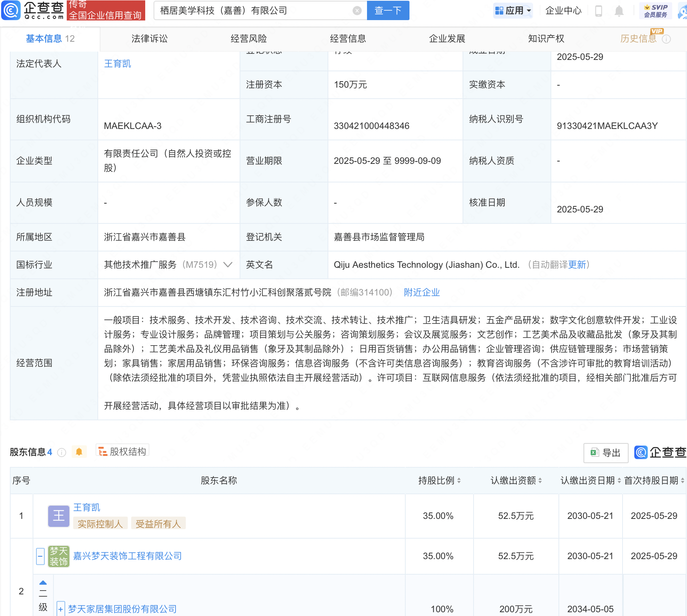This screenshot has width=687, height=616.
Task: Click the 导出 export button
Action: point(606,453)
